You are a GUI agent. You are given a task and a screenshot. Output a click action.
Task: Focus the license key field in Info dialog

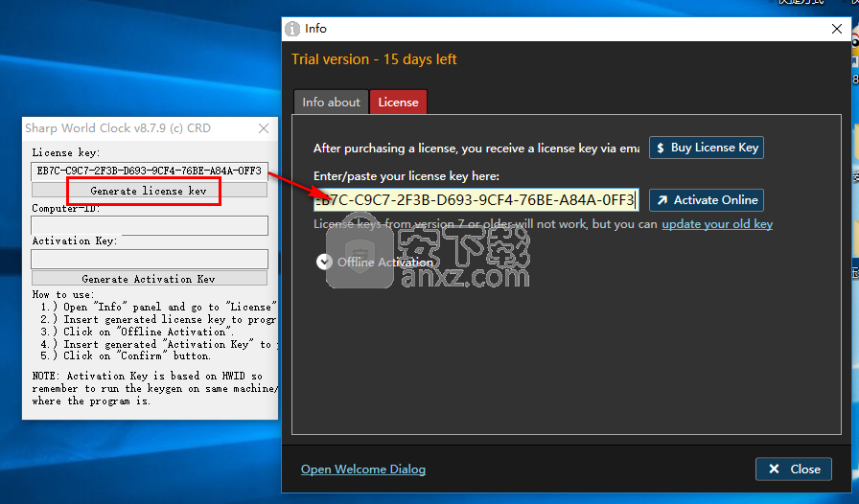pyautogui.click(x=476, y=200)
